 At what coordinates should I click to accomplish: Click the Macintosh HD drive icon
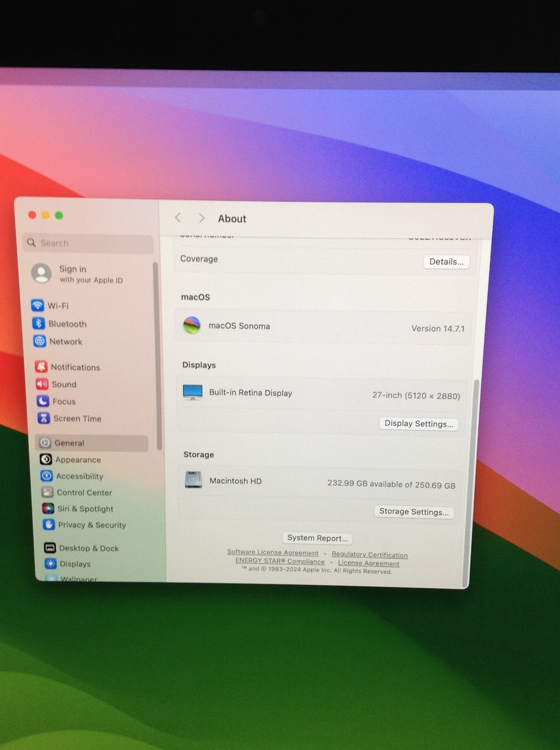[193, 480]
